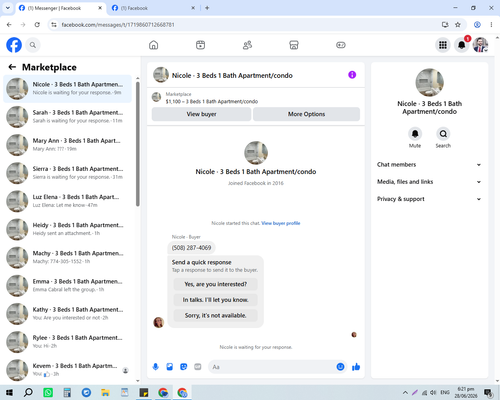Switch to the Messenger | Facebook tab
The width and height of the screenshot is (500, 400).
click(x=60, y=8)
